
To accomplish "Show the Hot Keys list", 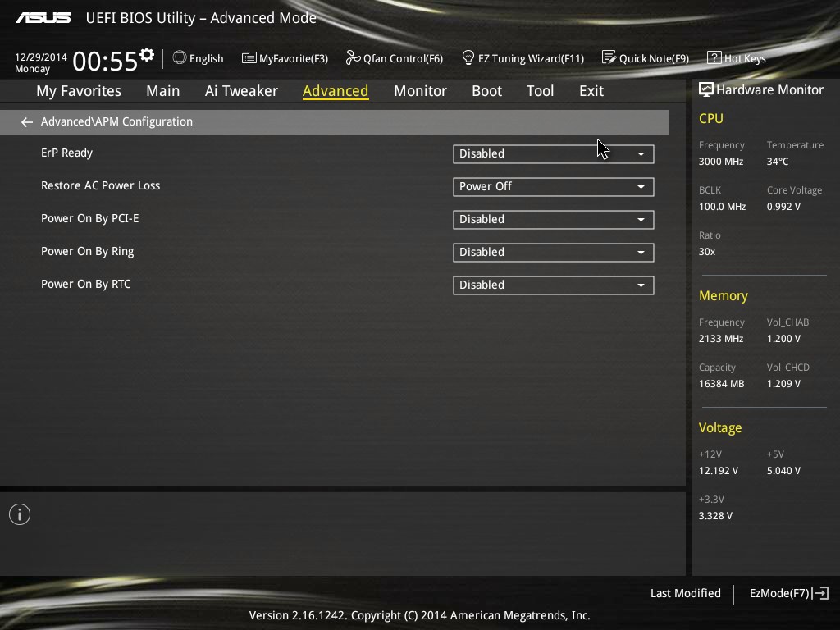I will click(737, 58).
